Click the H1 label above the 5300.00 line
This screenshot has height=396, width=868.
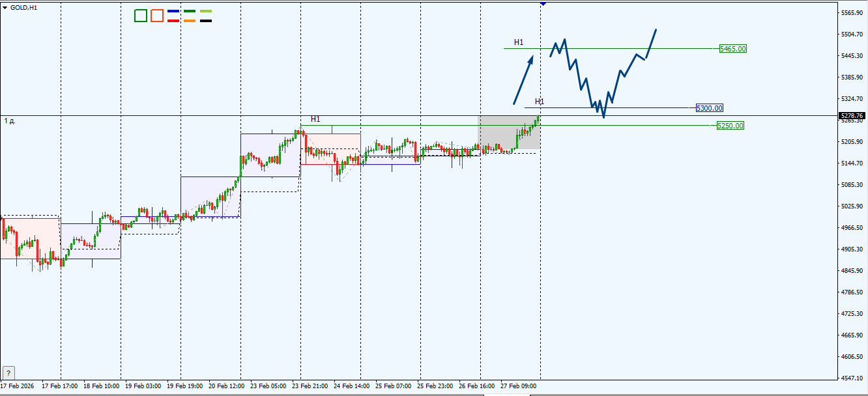coord(540,102)
